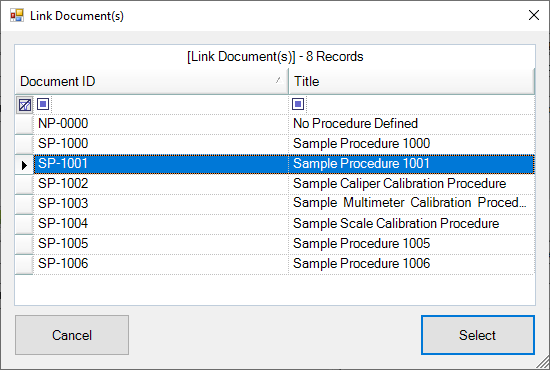Click the row selector beside SP-1005
The height and width of the screenshot is (370, 550).
coord(24,244)
